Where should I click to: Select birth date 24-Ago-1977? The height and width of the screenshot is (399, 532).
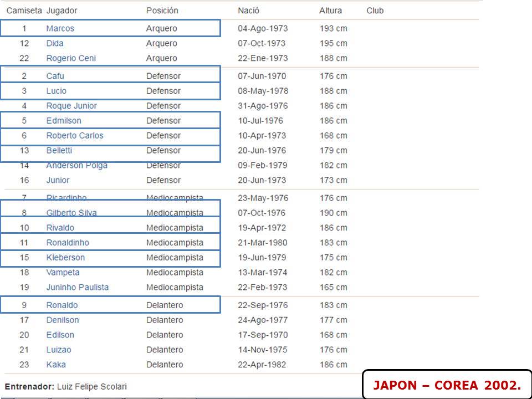click(263, 320)
